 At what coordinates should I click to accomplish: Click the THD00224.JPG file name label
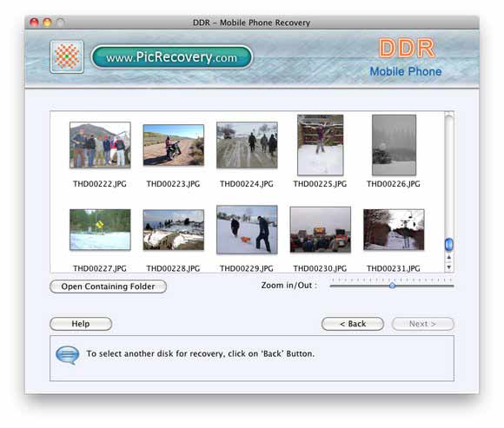(247, 184)
